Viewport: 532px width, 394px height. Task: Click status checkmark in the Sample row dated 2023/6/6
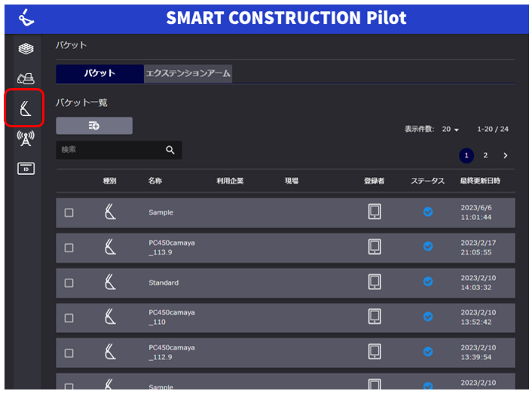tap(428, 212)
